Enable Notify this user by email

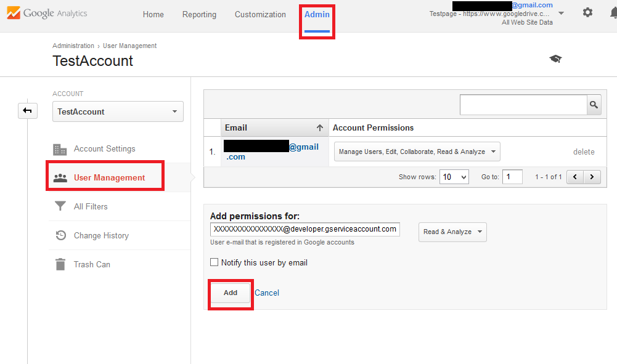pyautogui.click(x=215, y=262)
